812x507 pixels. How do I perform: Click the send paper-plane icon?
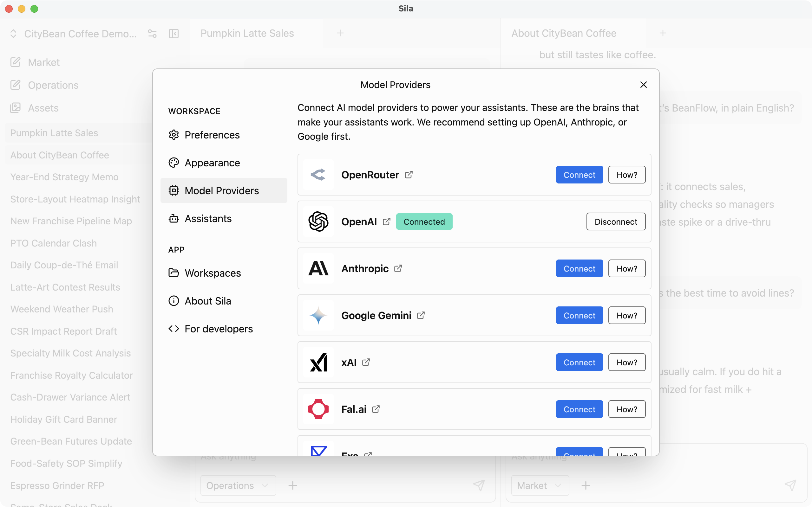(479, 485)
